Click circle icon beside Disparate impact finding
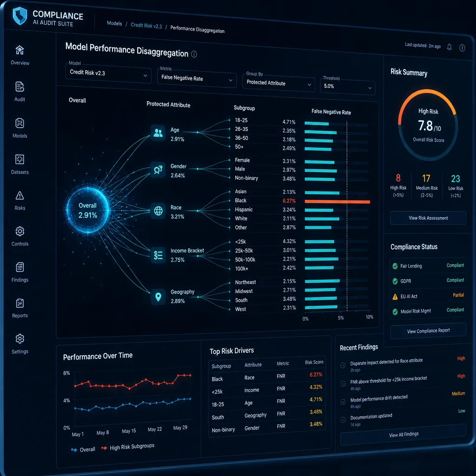The image size is (476, 476). click(x=343, y=365)
